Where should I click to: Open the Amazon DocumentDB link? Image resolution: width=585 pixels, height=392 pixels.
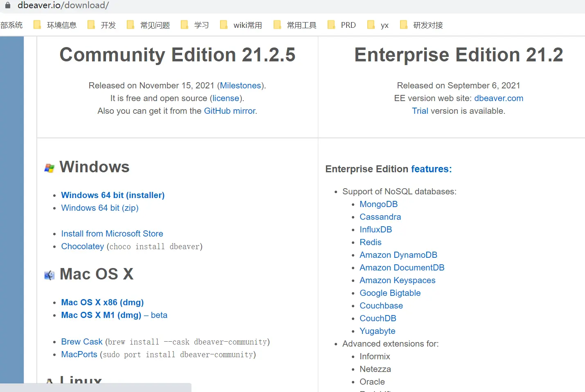tap(402, 268)
